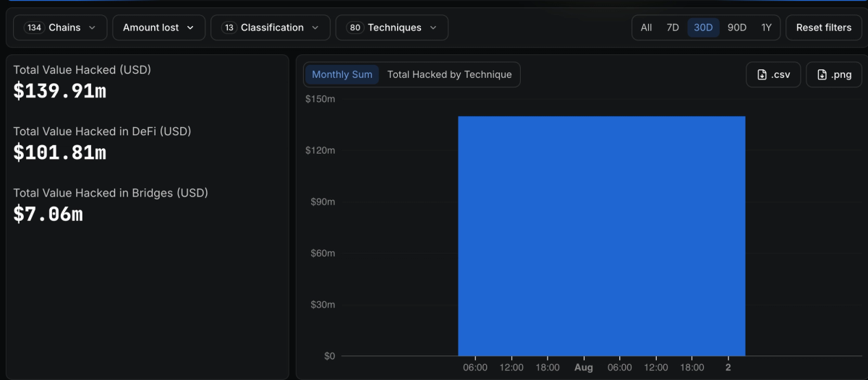Open the Amount lost dropdown
The height and width of the screenshot is (380, 868).
click(158, 27)
